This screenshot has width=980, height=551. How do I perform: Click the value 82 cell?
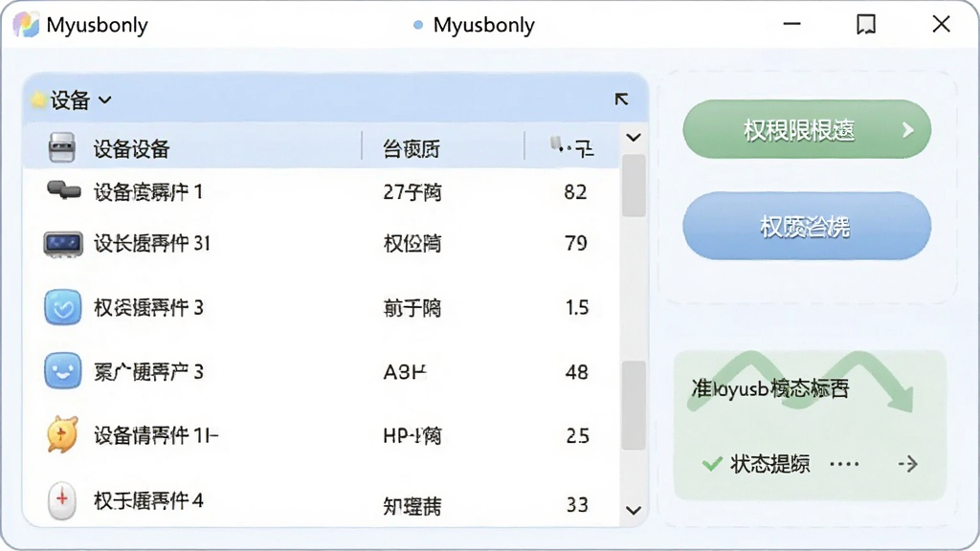tap(575, 191)
